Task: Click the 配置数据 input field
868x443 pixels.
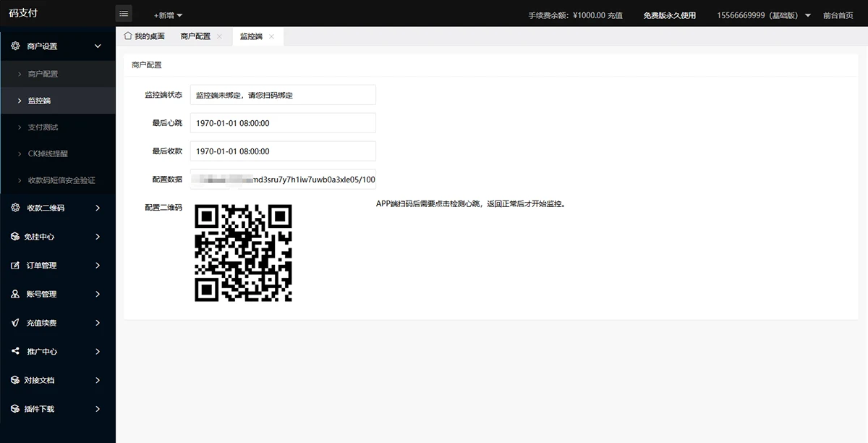Action: (283, 180)
